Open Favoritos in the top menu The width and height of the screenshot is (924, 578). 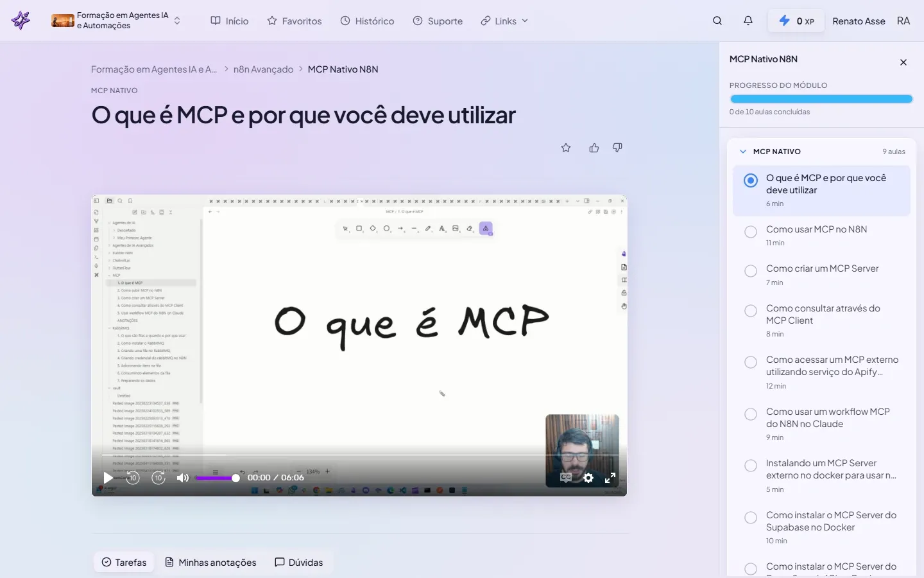coord(295,21)
